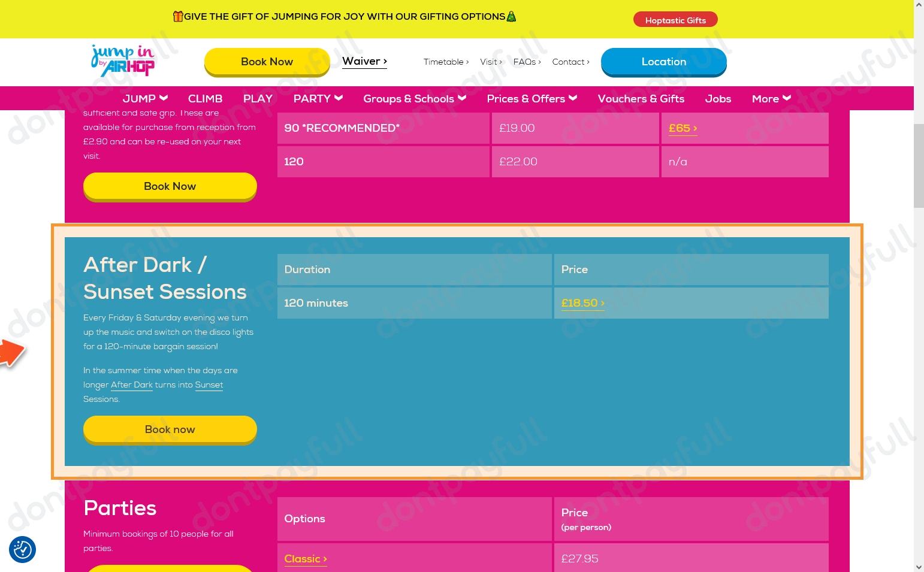The width and height of the screenshot is (924, 572).
Task: Click the Jump In by AirHop logo
Action: 122,61
